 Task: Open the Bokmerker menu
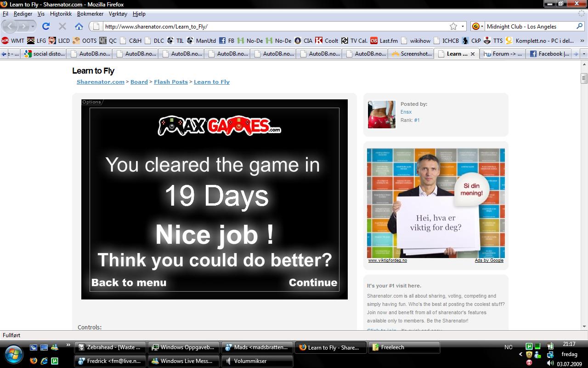pos(90,14)
